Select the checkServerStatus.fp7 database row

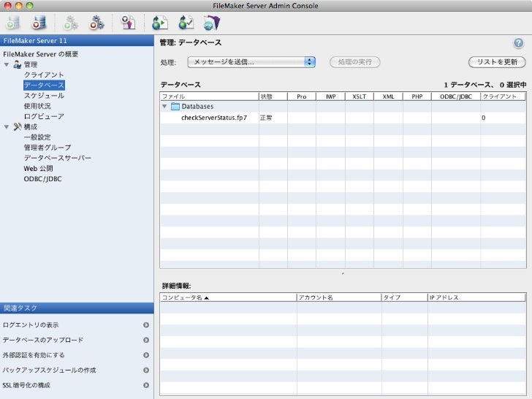point(214,118)
